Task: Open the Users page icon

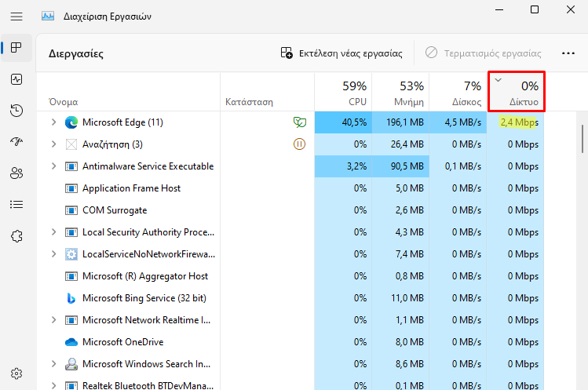Action: pos(16,173)
